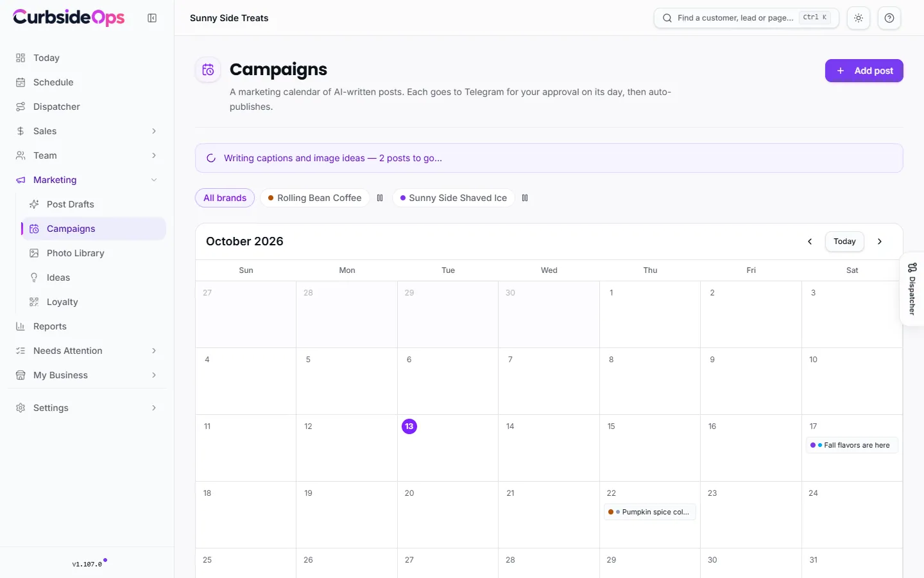The height and width of the screenshot is (578, 924).
Task: Click the Settings gear icon
Action: pos(21,408)
